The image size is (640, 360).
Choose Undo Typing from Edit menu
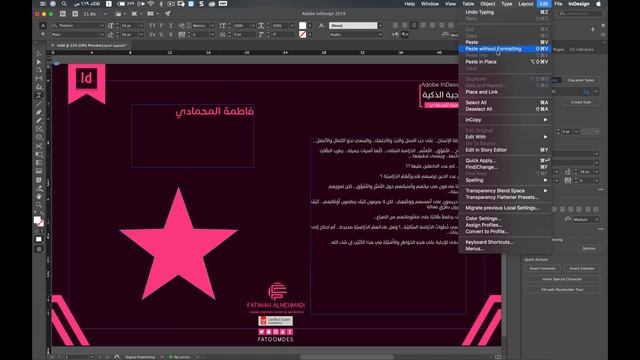505,12
